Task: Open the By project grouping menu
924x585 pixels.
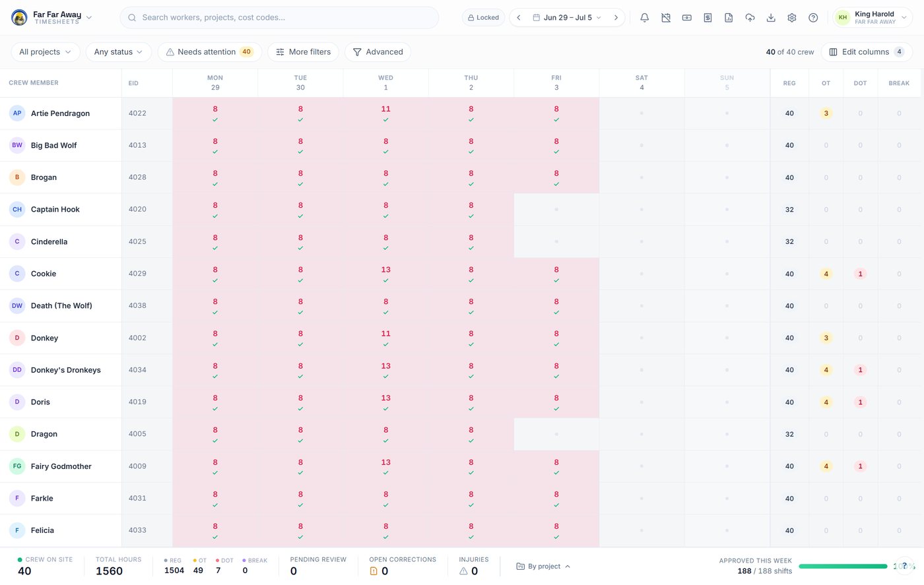Action: [543, 567]
